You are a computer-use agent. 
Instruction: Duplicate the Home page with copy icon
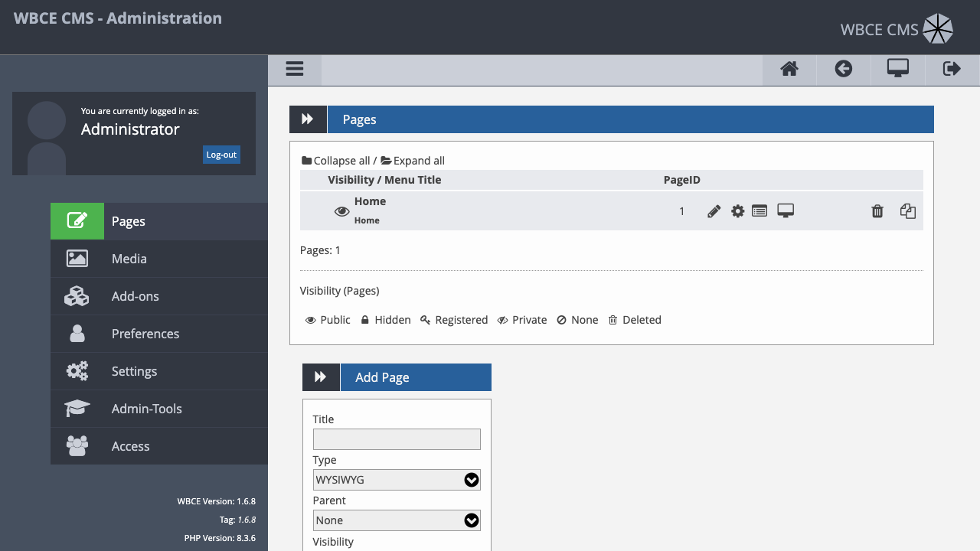[x=908, y=210]
